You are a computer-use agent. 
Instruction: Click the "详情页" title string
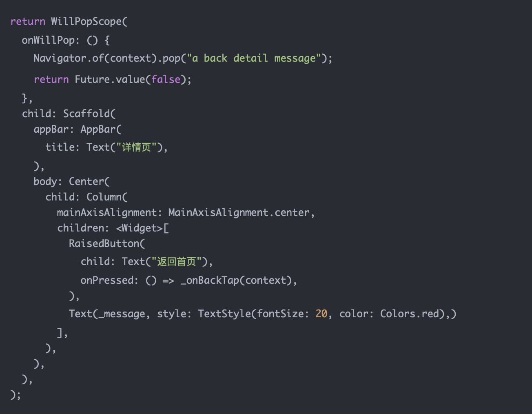click(x=137, y=147)
